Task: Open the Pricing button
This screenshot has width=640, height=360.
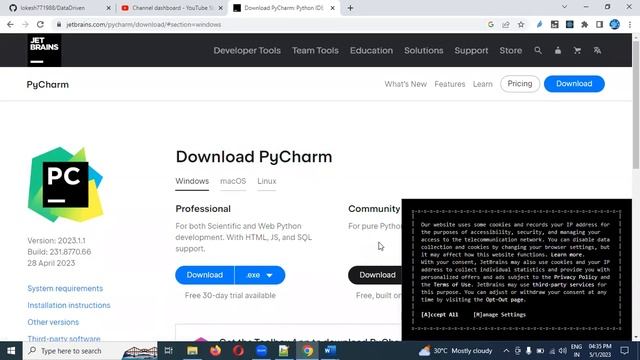Action: pyautogui.click(x=520, y=84)
